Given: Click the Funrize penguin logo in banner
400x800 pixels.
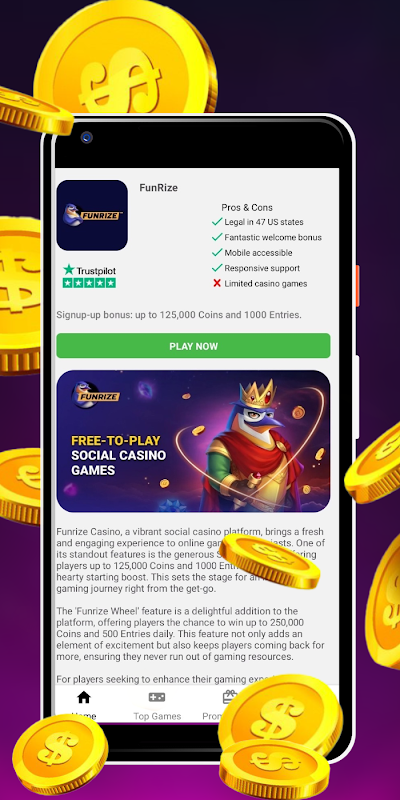Looking at the screenshot, I should click(95, 394).
